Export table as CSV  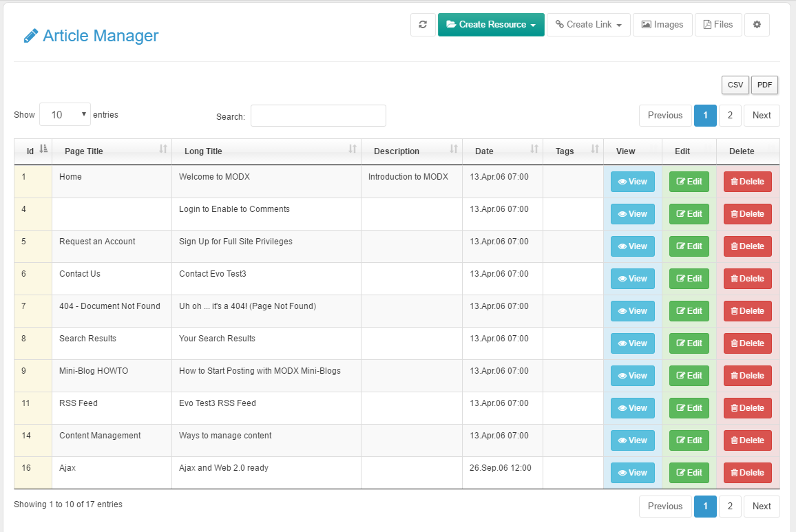pyautogui.click(x=735, y=85)
